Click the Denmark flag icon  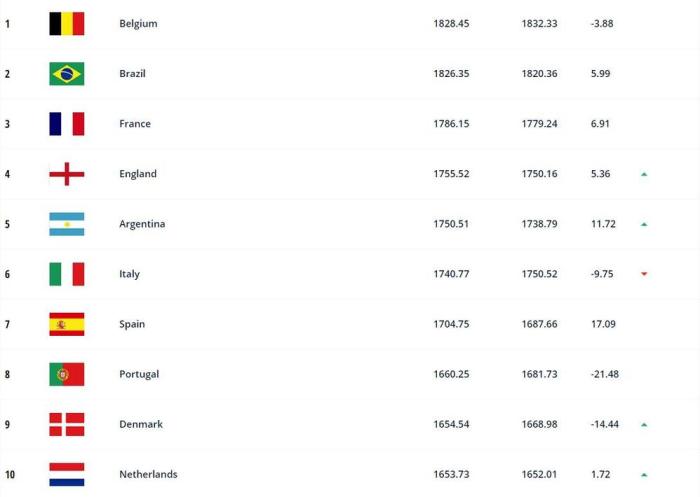67,424
